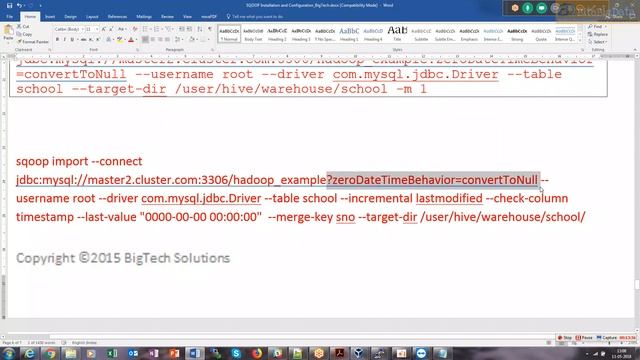Click the Justify alignment icon
This screenshot has width=640, height=360.
tap(167, 40)
